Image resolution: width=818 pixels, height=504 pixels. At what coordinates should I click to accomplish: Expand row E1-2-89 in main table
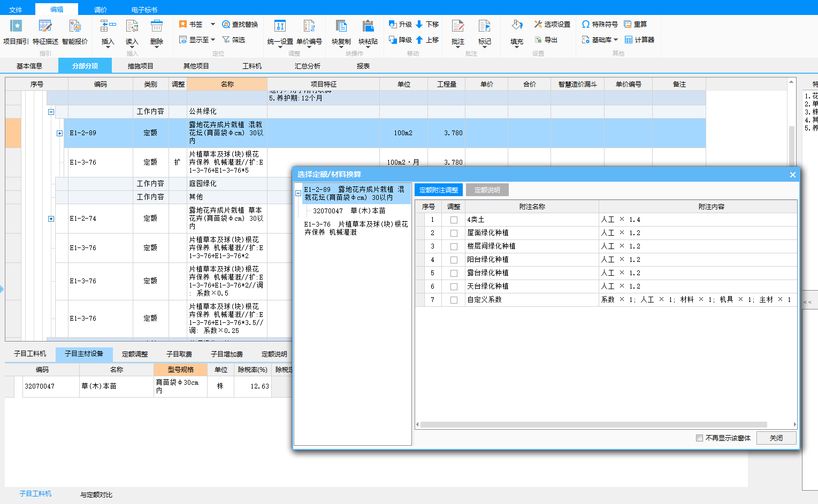click(x=59, y=133)
